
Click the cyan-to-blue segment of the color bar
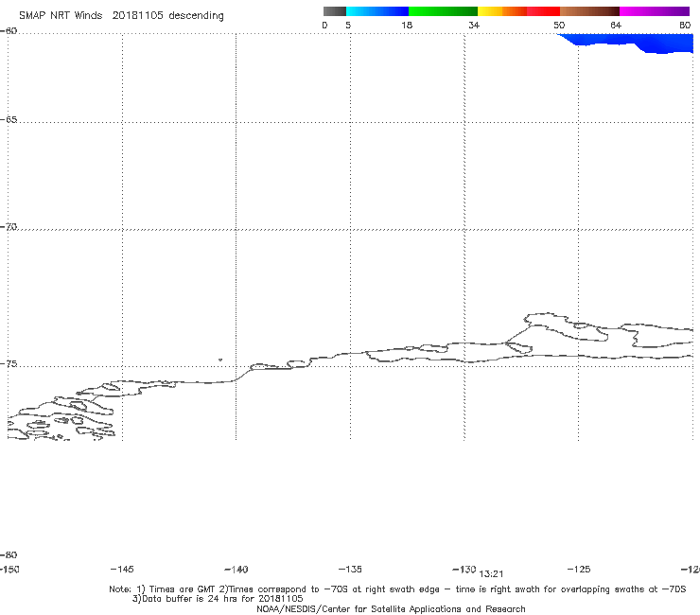[x=377, y=11]
